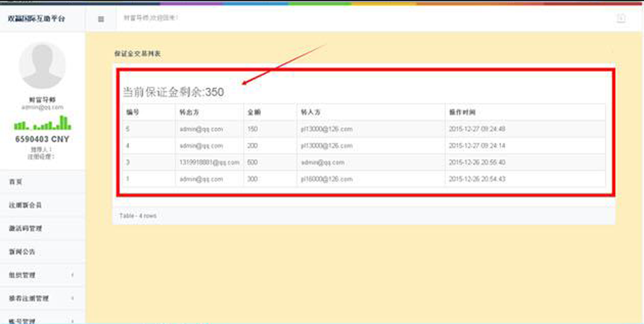Select 组织管理 sidebar menu

43,275
